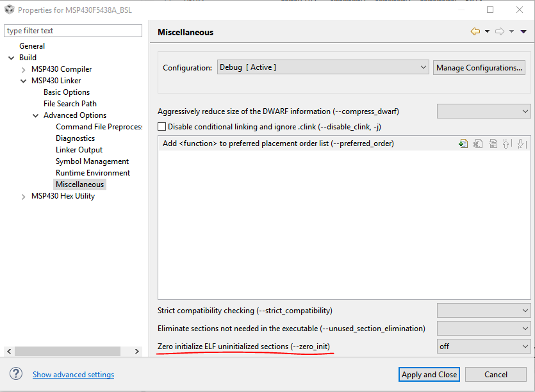The image size is (535, 392).
Task: Click Apply and Close button
Action: pos(429,375)
